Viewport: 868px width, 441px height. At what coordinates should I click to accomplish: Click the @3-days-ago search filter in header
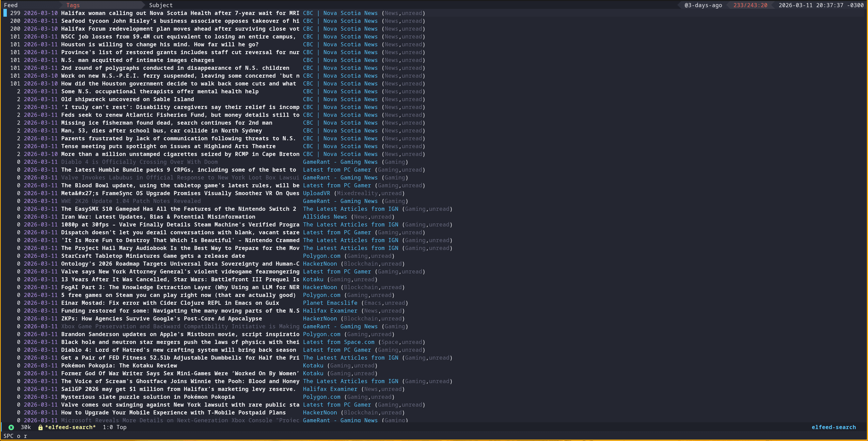pos(703,5)
